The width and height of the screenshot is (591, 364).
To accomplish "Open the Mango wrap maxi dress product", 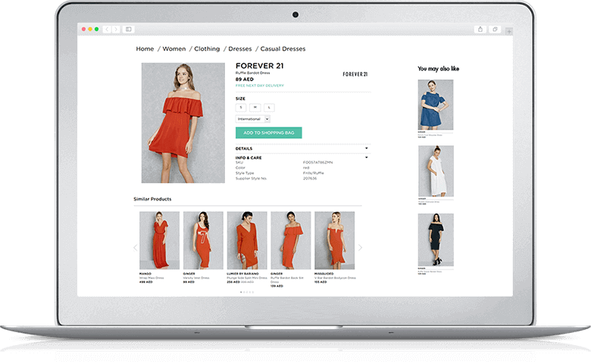I will pos(159,240).
